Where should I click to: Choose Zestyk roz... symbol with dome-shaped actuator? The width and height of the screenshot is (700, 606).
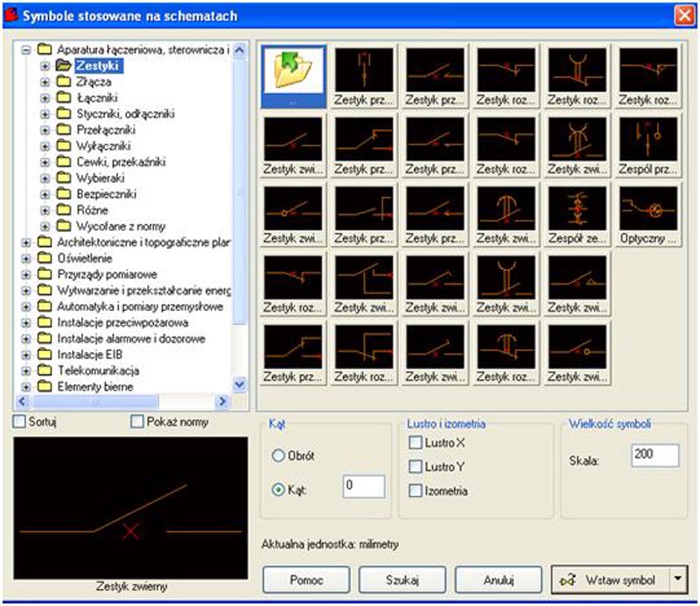[506, 354]
